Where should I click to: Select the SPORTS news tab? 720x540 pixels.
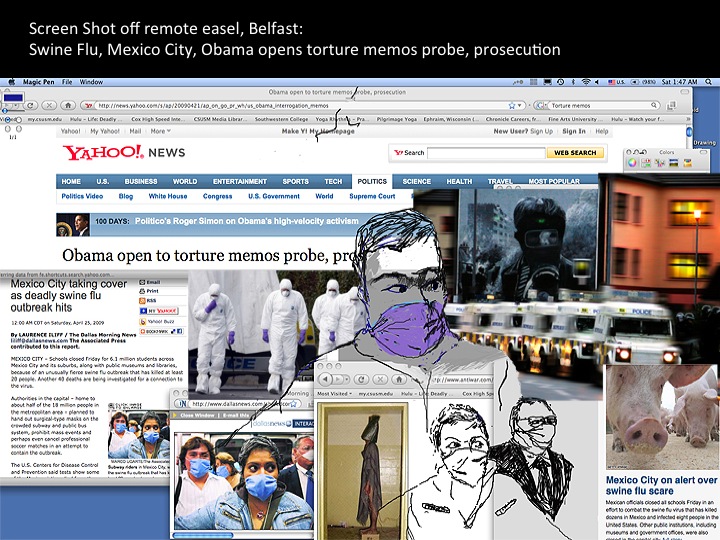tap(295, 181)
